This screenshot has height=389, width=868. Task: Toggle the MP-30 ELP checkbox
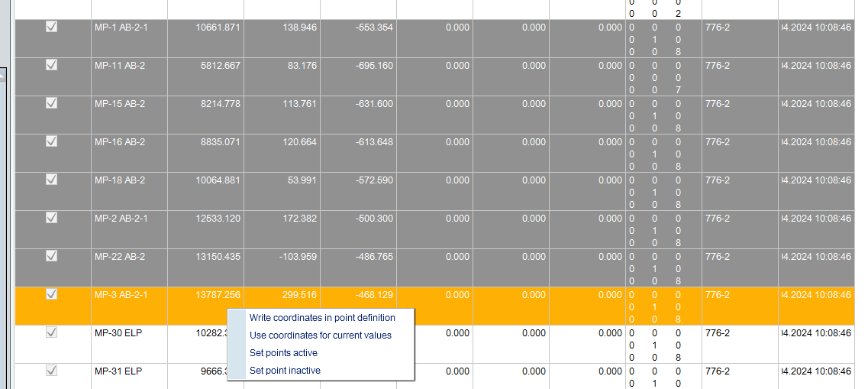pos(52,332)
